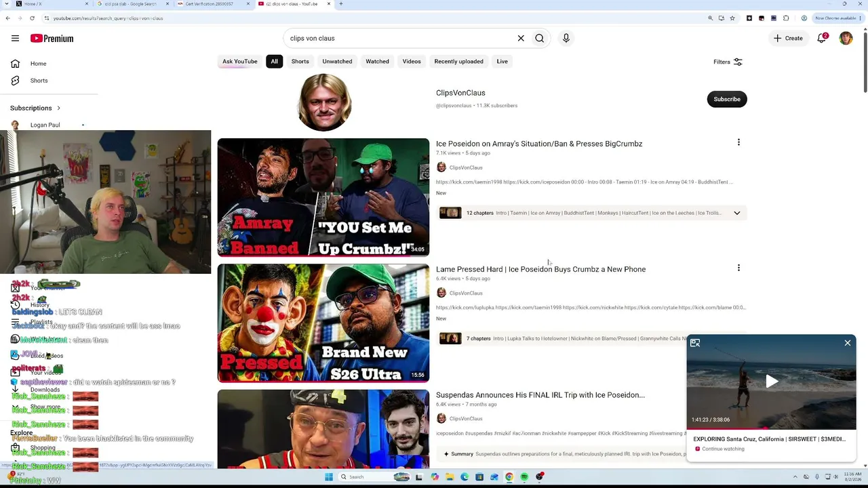This screenshot has height=488, width=868.
Task: Submit search with the magnifier button
Action: pyautogui.click(x=540, y=39)
